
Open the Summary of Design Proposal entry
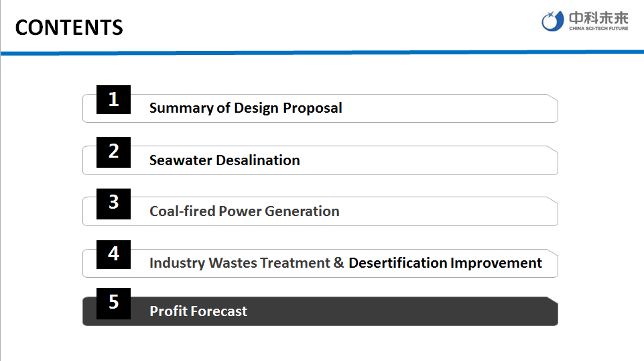coord(245,108)
